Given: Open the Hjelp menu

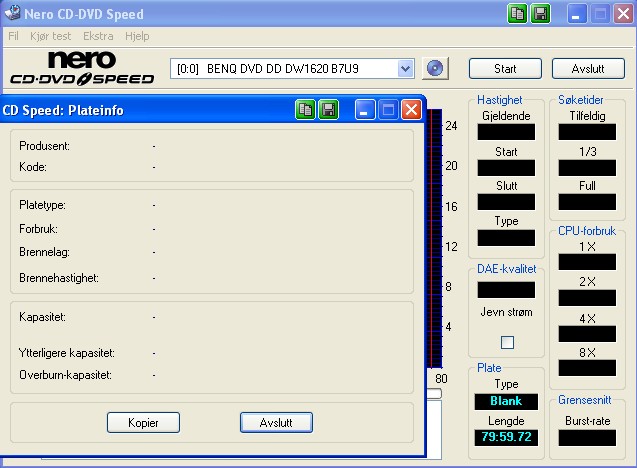Looking at the screenshot, I should tap(137, 36).
